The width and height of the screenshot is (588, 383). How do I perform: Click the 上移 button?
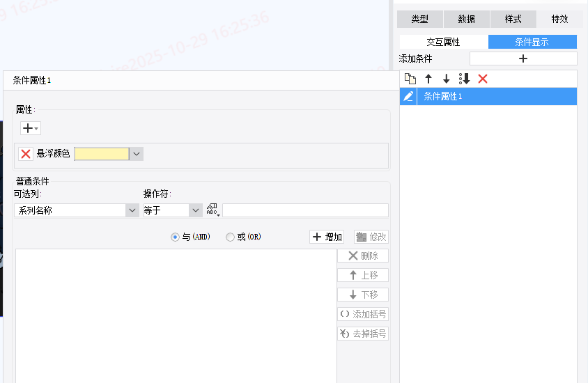[363, 275]
